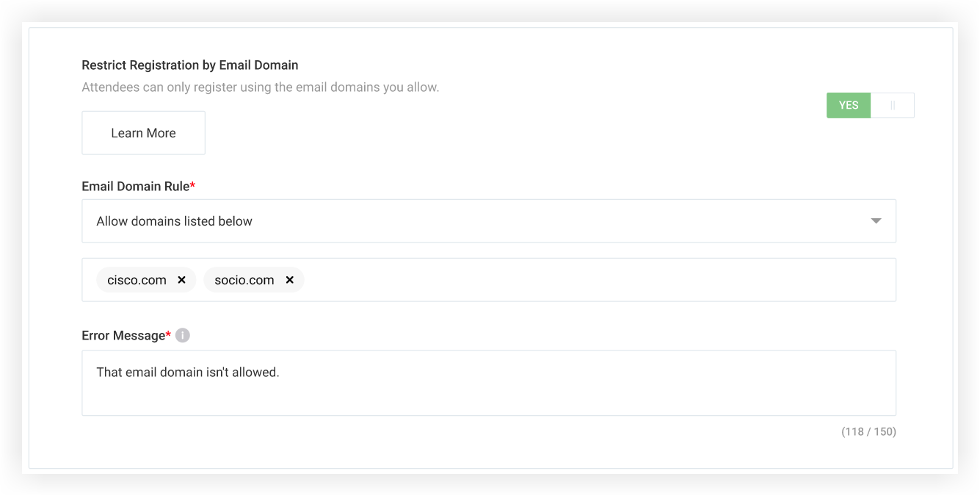The image size is (980, 496).
Task: Expand the Allow domains listed below selector
Action: pyautogui.click(x=489, y=220)
